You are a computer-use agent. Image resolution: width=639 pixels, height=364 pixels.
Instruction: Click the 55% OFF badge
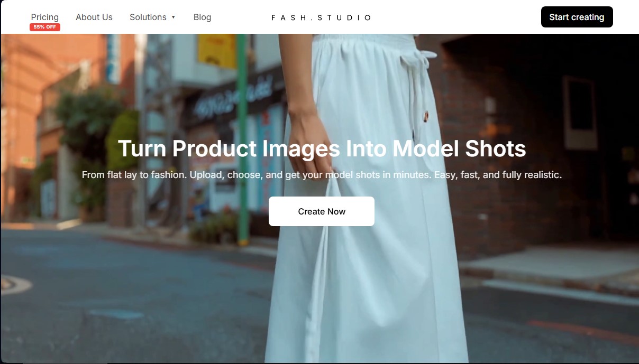(x=45, y=27)
